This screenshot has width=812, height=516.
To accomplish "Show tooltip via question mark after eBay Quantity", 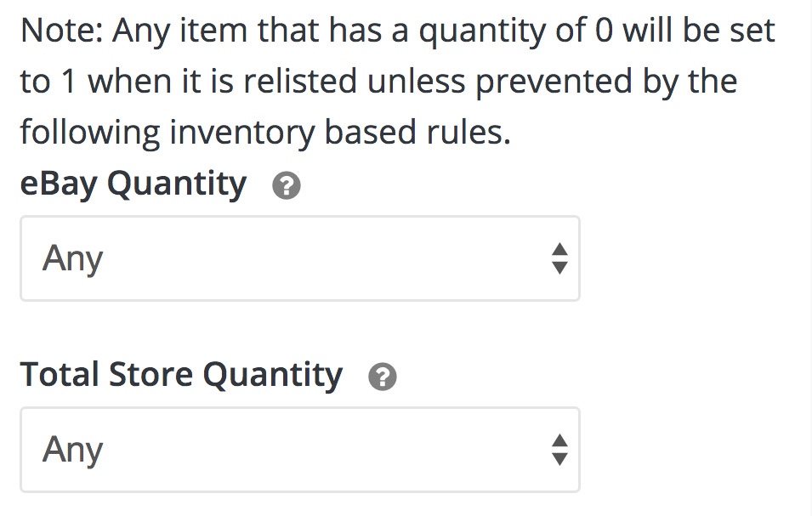I will click(x=287, y=185).
